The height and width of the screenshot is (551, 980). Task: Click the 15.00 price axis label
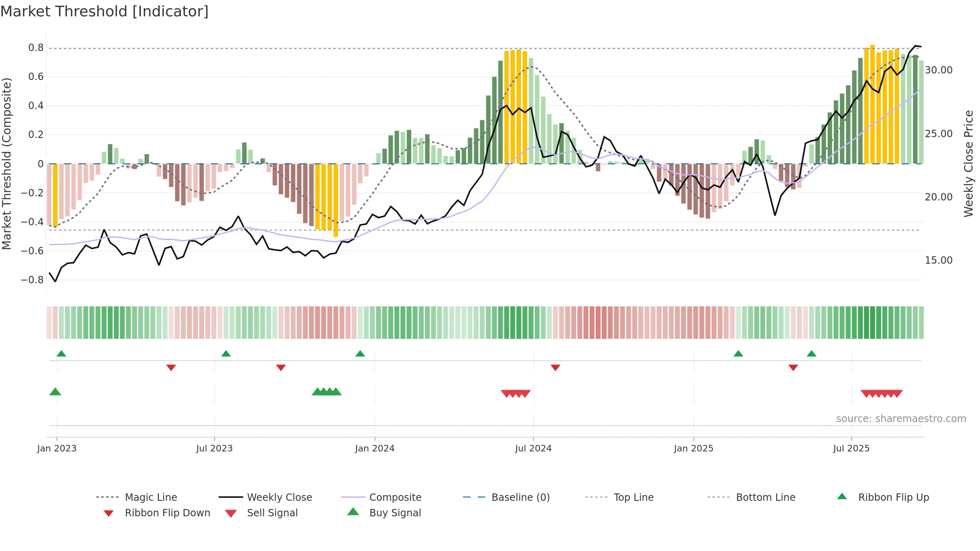[x=939, y=260]
